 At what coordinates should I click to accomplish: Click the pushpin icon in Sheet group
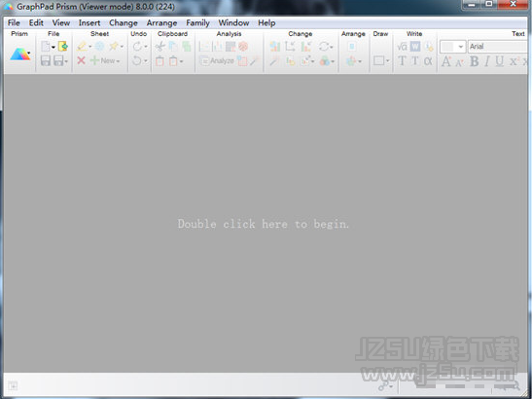(114, 46)
